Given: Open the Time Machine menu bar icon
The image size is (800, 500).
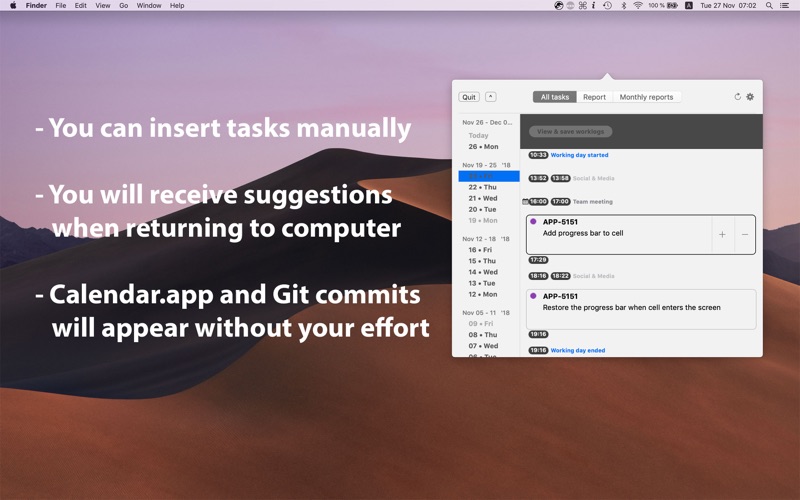Looking at the screenshot, I should 608,6.
